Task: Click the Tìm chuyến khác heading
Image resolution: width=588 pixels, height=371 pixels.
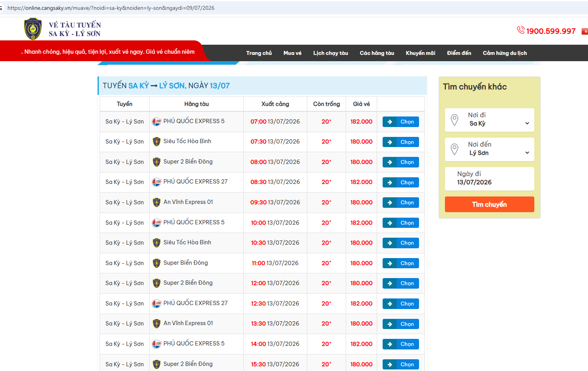Action: [x=475, y=87]
